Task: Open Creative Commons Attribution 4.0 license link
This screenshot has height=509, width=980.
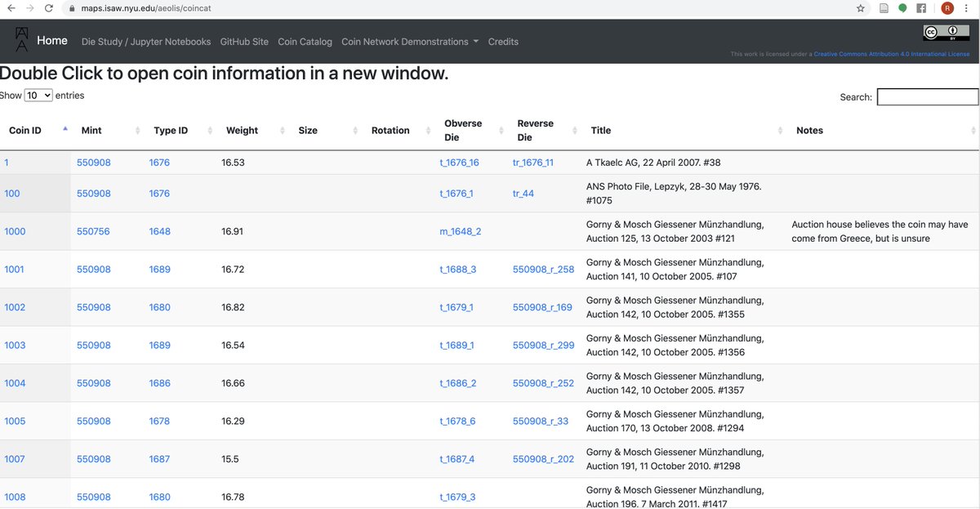Action: click(892, 55)
